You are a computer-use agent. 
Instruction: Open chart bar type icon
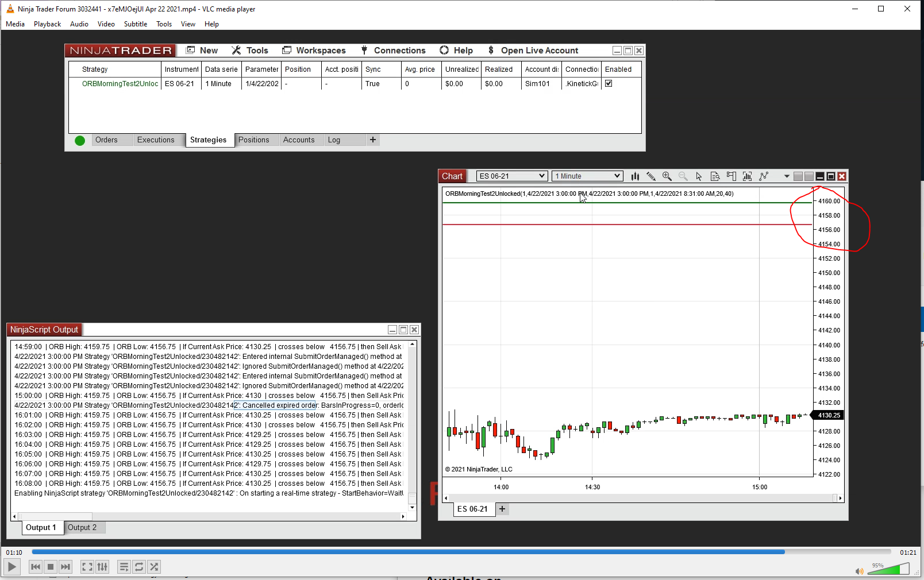(635, 176)
